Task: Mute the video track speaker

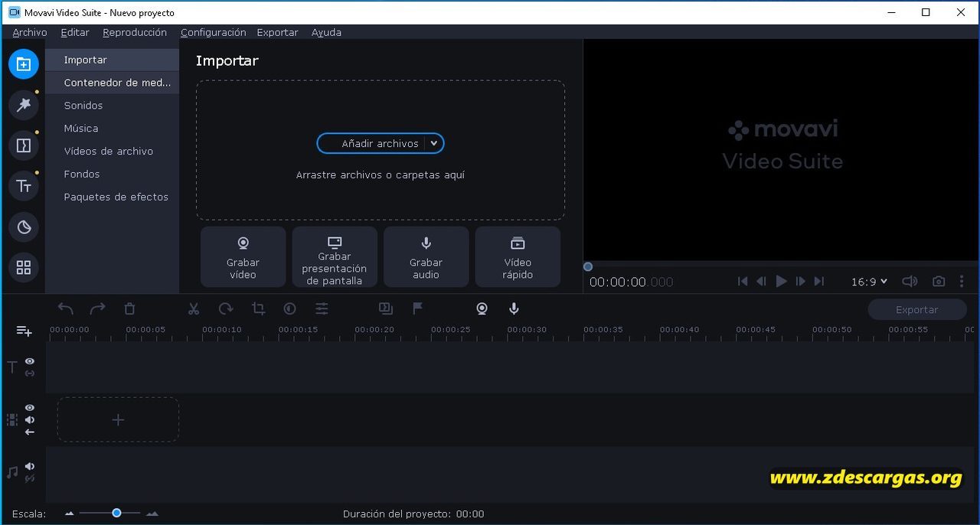Action: [30, 419]
